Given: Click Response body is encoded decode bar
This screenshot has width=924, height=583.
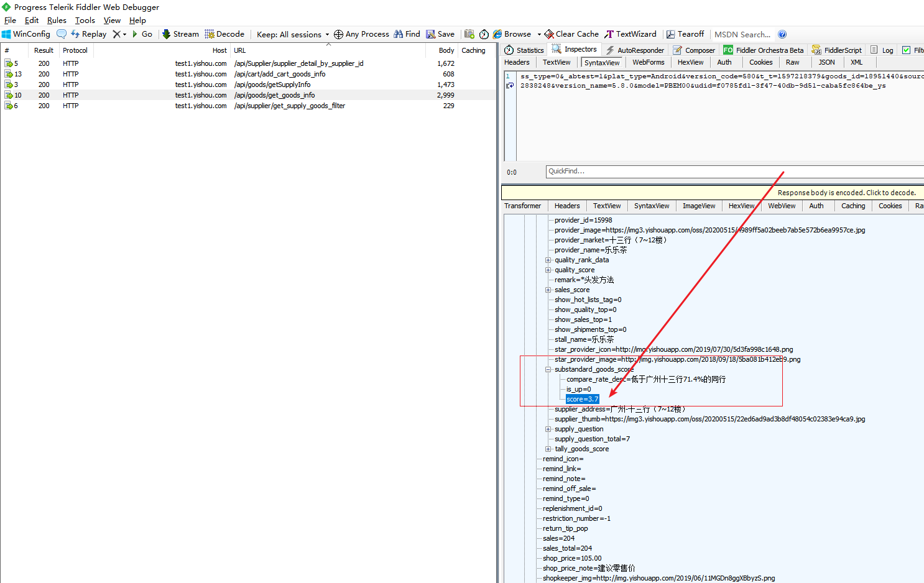Looking at the screenshot, I should click(713, 193).
